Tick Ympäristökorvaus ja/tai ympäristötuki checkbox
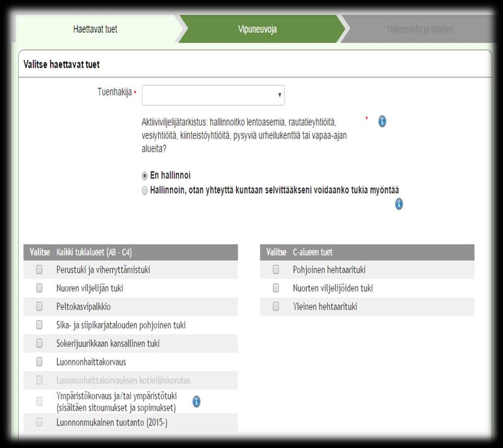503x448 pixels. (x=39, y=401)
